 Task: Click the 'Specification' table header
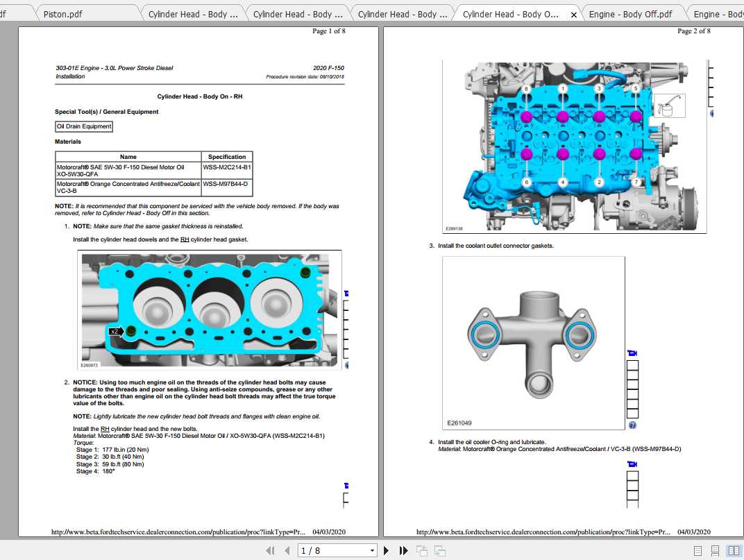227,157
